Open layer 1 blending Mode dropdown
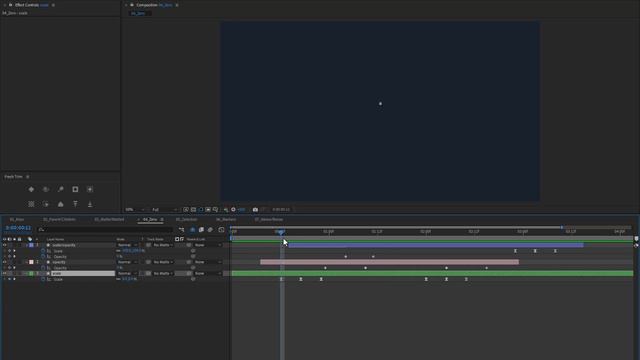This screenshot has height=360, width=640. coord(127,245)
